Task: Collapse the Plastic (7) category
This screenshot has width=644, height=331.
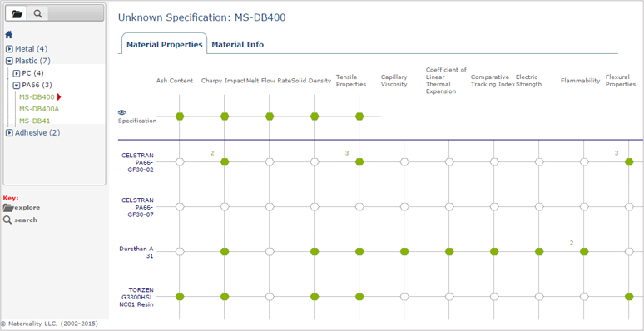Action: (9, 62)
